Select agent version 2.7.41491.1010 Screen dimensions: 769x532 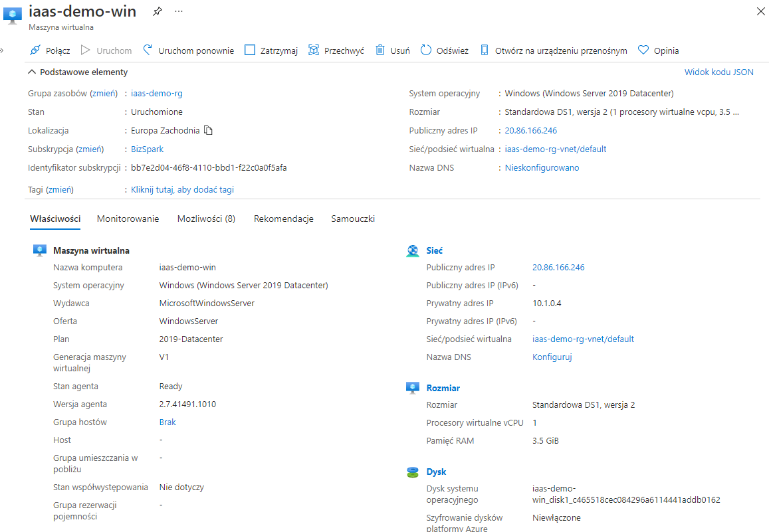tap(187, 404)
